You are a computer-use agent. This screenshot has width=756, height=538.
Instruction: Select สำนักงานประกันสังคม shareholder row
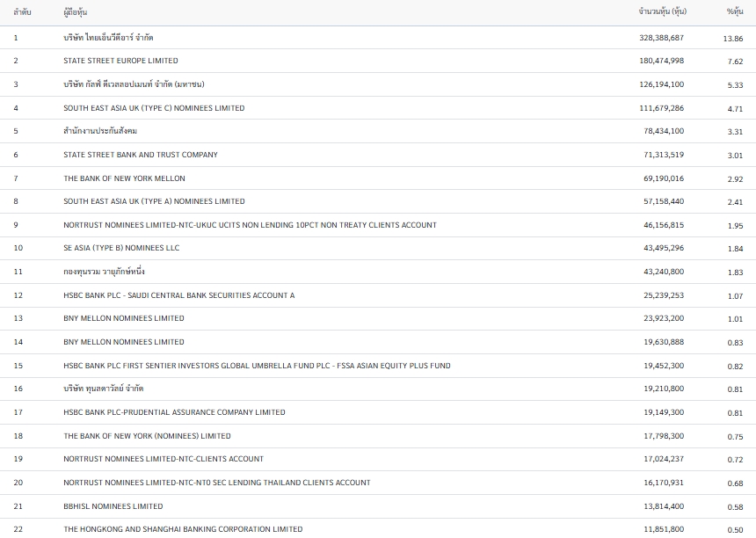tap(378, 131)
